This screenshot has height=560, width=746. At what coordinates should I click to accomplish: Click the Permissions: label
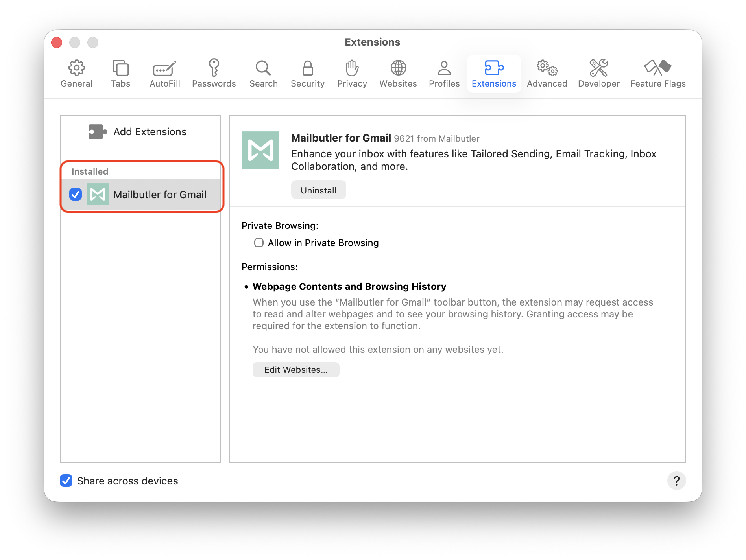pyautogui.click(x=270, y=267)
